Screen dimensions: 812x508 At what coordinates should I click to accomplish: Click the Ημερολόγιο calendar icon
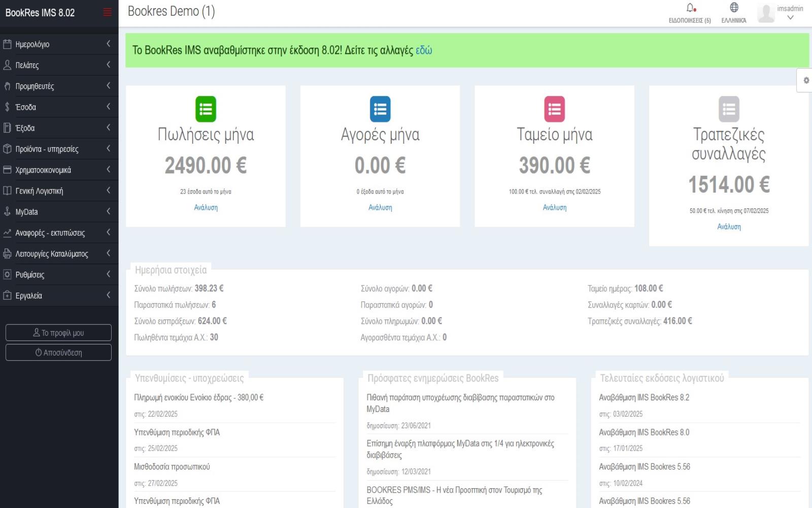click(x=7, y=44)
